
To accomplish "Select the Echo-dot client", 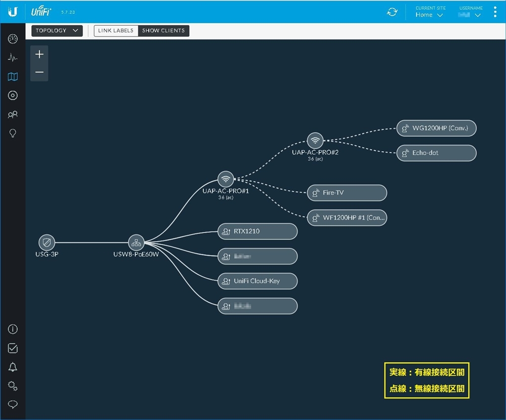I will tap(436, 153).
